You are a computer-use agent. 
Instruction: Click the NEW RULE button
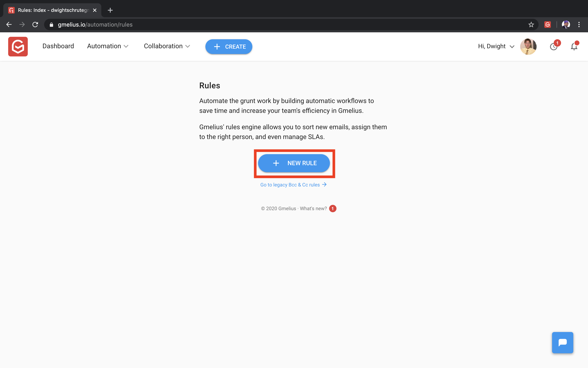(294, 163)
